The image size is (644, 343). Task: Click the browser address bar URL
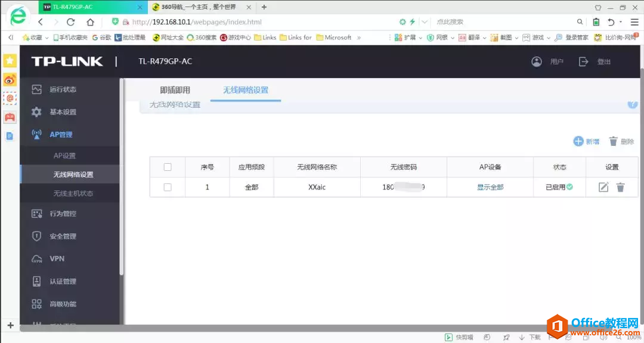coord(197,22)
